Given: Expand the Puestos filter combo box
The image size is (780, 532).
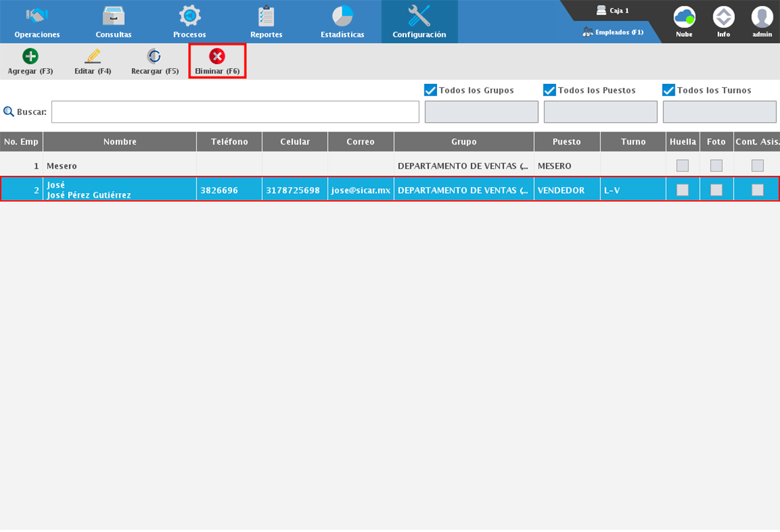Looking at the screenshot, I should tap(600, 112).
